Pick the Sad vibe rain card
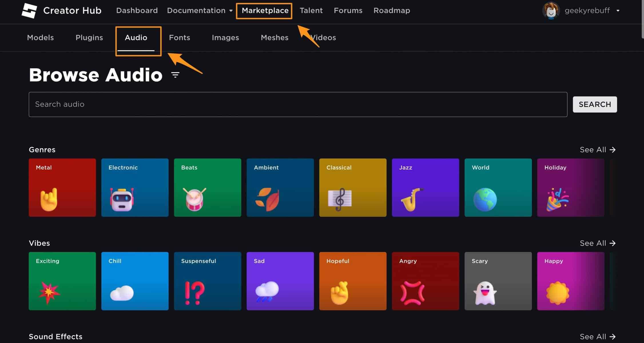The image size is (644, 343). tap(280, 281)
